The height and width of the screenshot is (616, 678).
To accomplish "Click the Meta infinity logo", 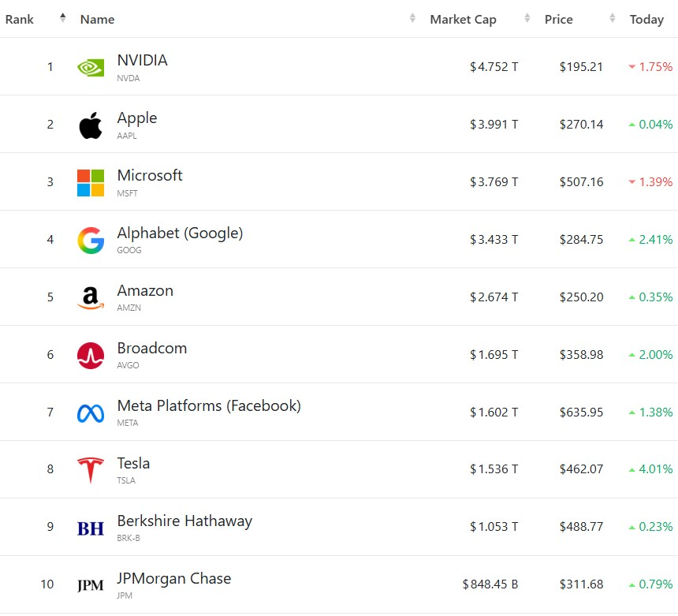I will [91, 413].
